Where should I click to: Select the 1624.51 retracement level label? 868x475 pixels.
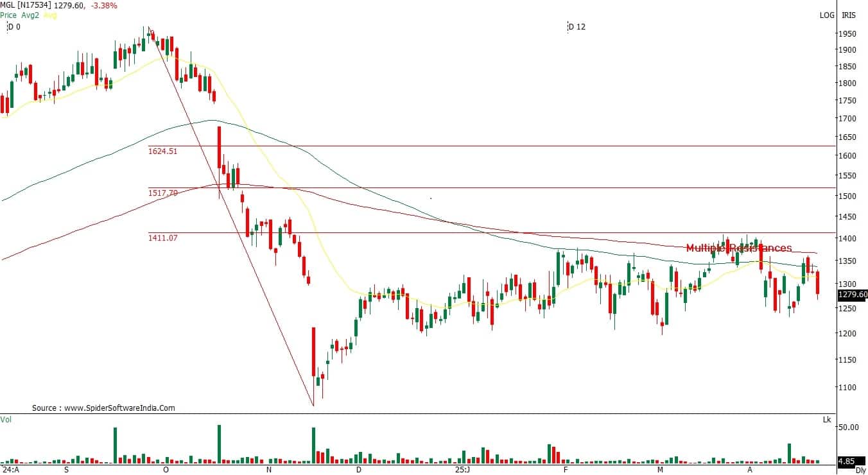pyautogui.click(x=162, y=151)
